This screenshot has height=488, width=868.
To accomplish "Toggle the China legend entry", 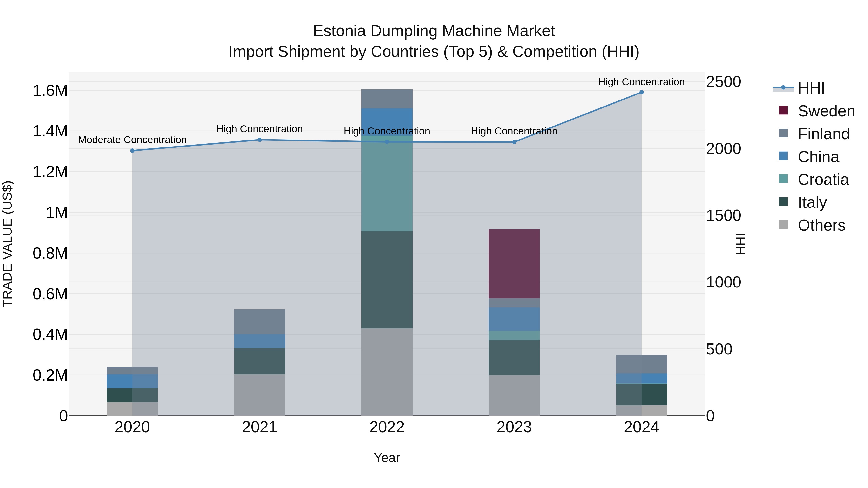I will tap(809, 157).
